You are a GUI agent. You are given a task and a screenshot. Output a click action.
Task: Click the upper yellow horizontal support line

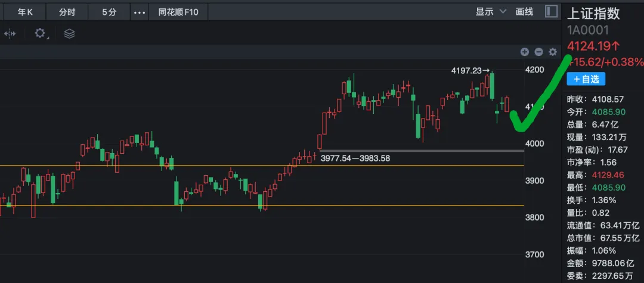pyautogui.click(x=179, y=166)
